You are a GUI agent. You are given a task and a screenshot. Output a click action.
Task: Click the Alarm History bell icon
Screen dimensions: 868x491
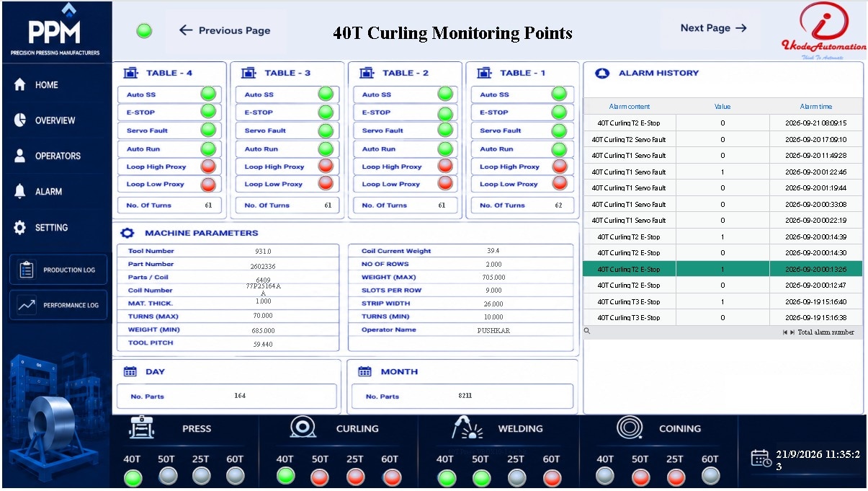(602, 73)
